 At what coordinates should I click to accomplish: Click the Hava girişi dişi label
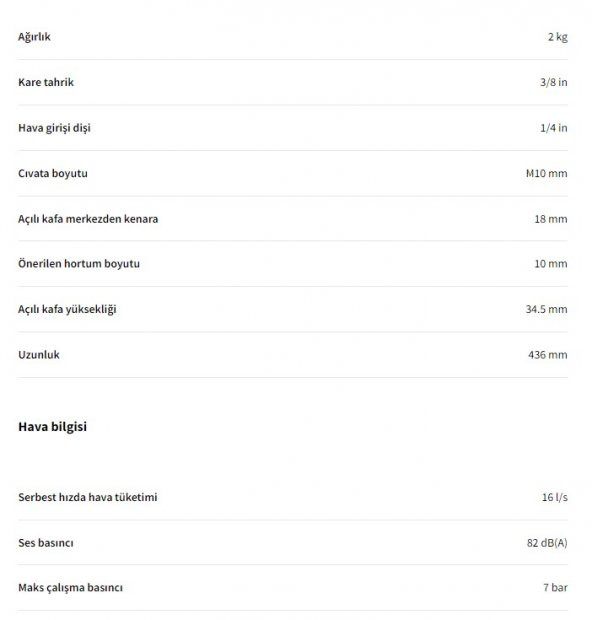pyautogui.click(x=54, y=128)
